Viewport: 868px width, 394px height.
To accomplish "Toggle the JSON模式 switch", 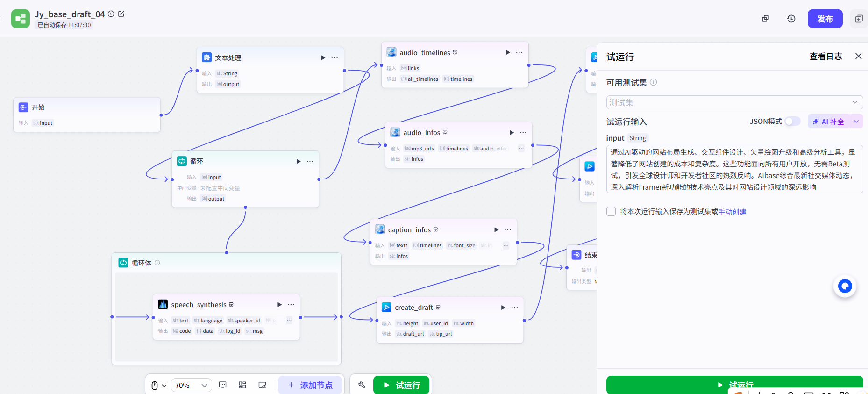I will 792,122.
